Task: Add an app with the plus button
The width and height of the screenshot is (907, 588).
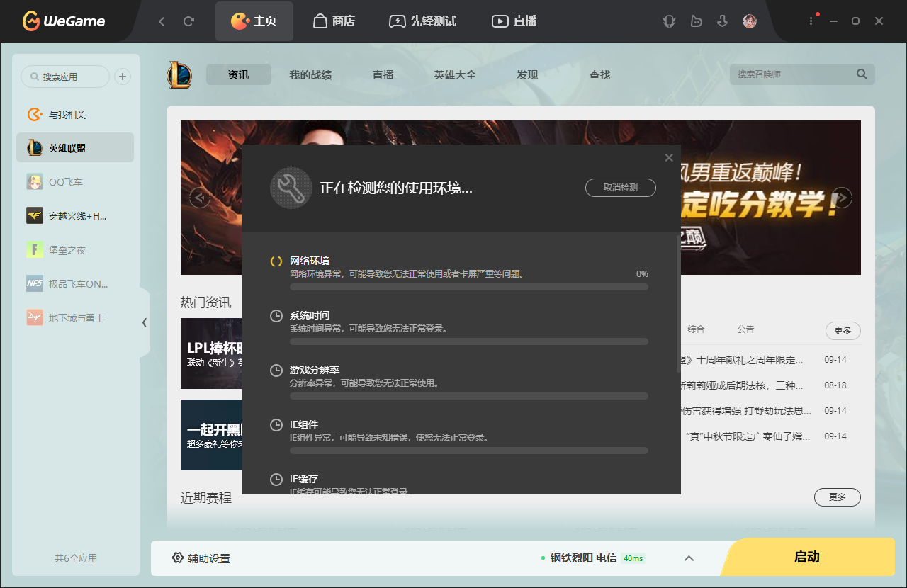Action: pos(123,77)
